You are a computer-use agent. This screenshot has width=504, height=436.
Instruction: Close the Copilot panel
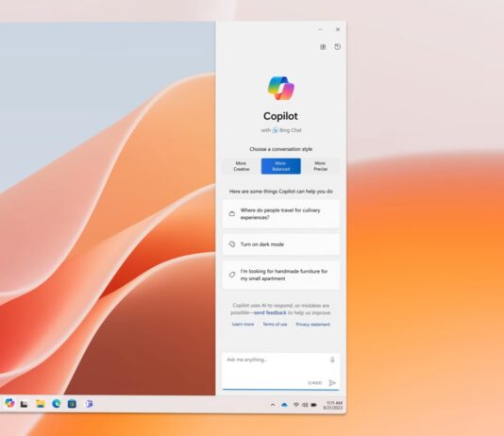point(338,29)
